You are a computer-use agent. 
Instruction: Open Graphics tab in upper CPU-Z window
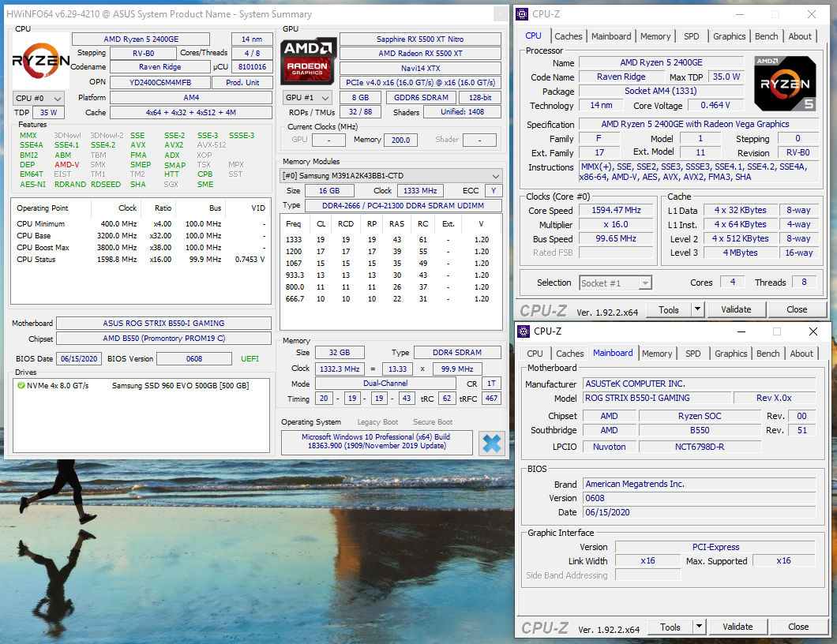click(x=729, y=36)
